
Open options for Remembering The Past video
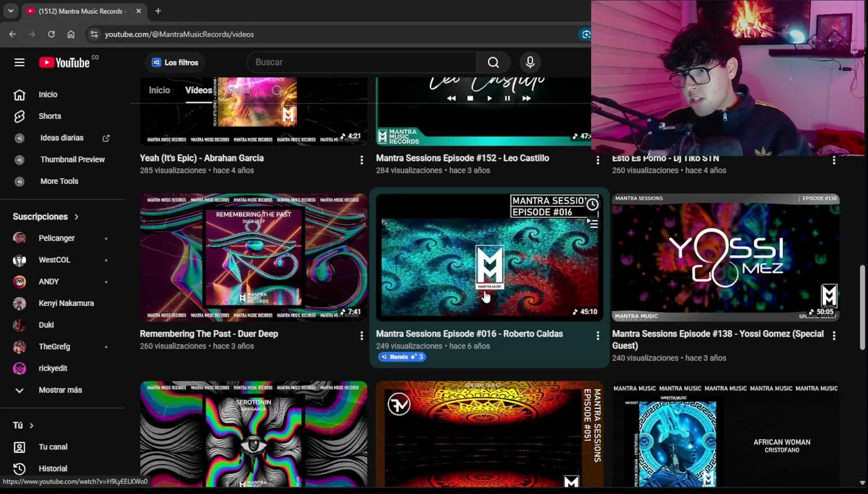pyautogui.click(x=361, y=336)
